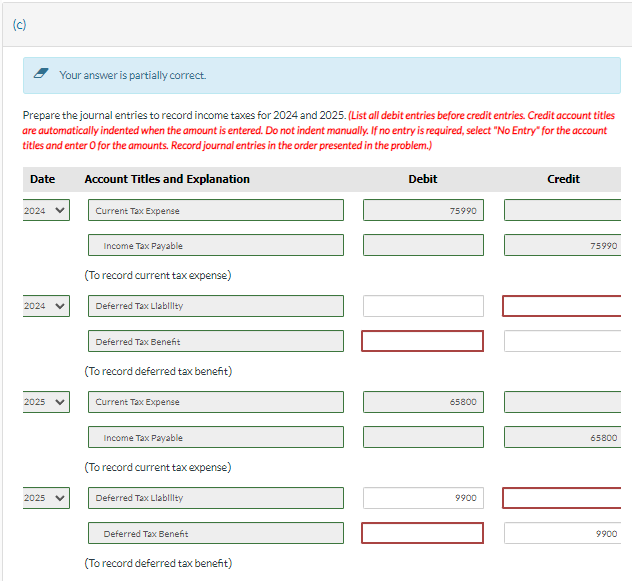632x581 pixels.
Task: Click credit field showing 65800
Action: tap(562, 437)
